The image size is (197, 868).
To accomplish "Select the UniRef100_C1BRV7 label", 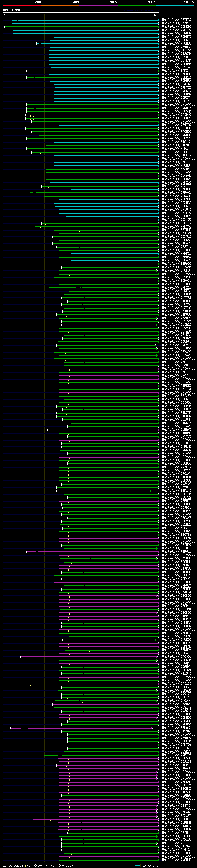I will point(177,430).
